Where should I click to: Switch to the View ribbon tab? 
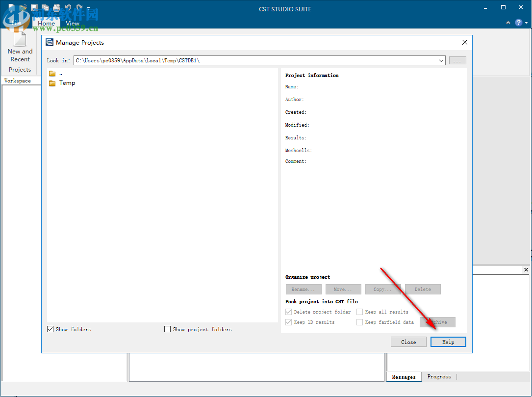(73, 23)
